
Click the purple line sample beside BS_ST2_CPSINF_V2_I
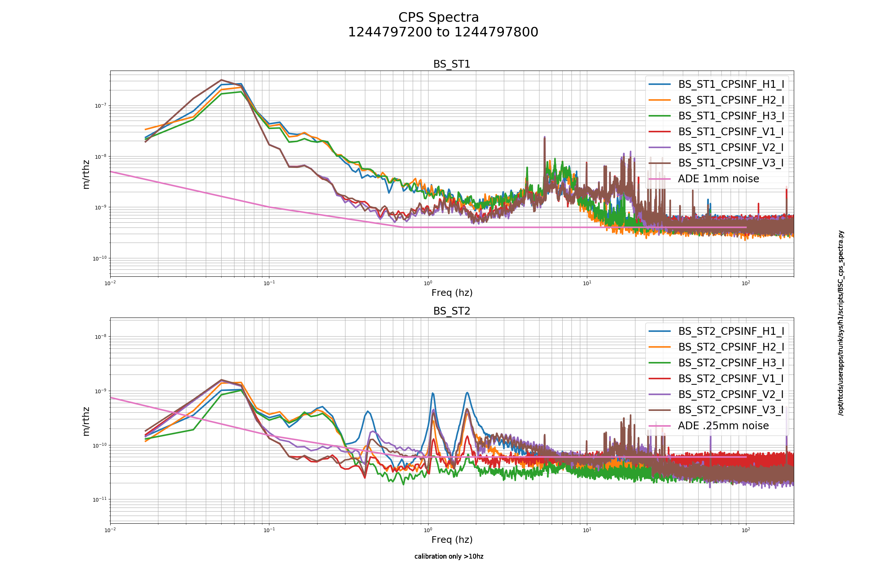(x=660, y=394)
